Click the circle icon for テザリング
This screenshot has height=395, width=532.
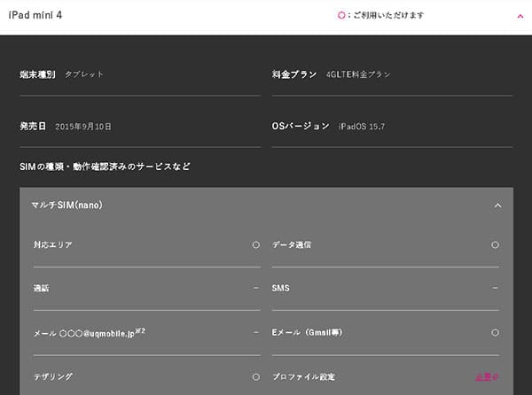click(x=256, y=376)
